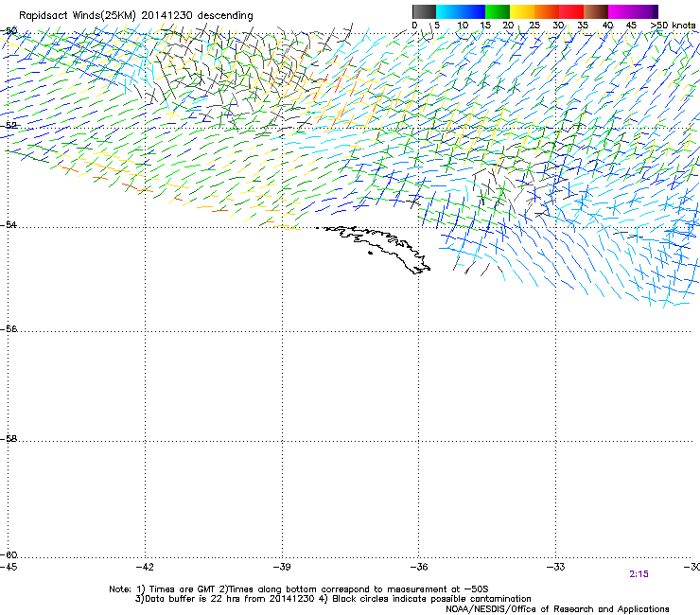Select the yellow 20–25 knots legend swatch
This screenshot has height=615, width=700.
click(522, 11)
